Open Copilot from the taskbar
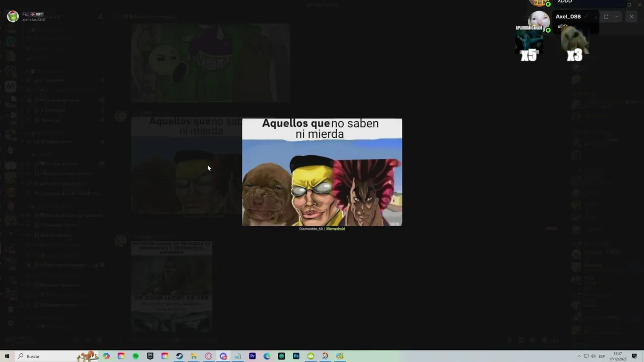 point(107,356)
